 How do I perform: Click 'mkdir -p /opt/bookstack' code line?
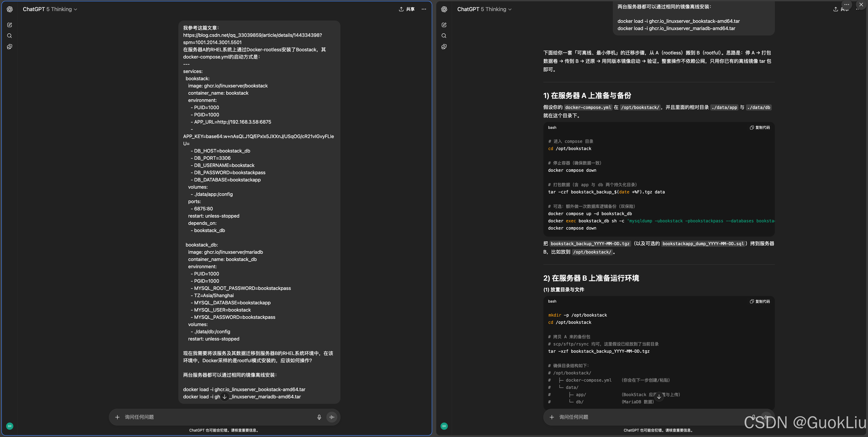(577, 315)
